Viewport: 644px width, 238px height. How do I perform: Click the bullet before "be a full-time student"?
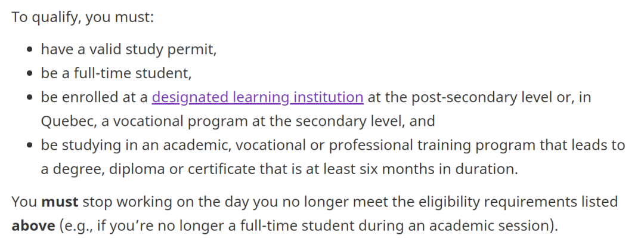29,73
